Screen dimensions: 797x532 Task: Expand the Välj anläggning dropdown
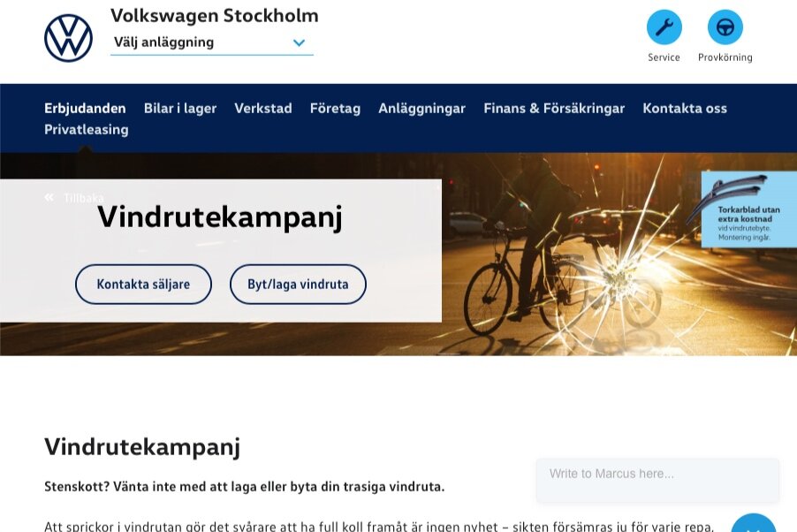(211, 42)
